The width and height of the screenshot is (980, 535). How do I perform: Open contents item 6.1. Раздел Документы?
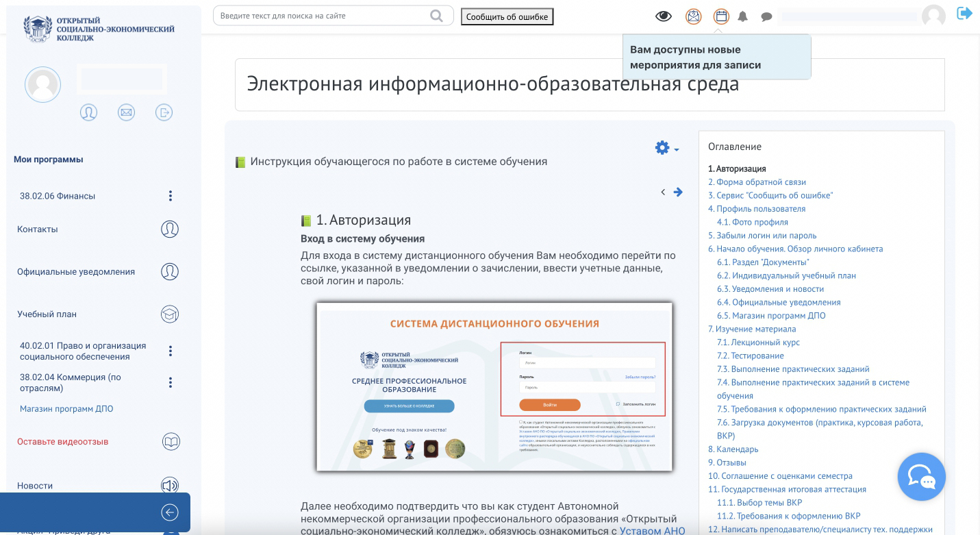[763, 262]
